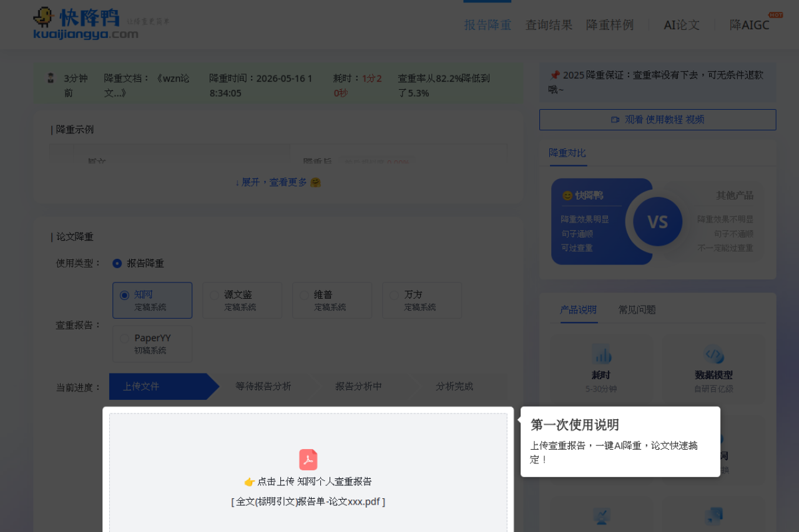This screenshot has width=799, height=532.
Task: Click the 降重时间 2026-05-16 text
Action: click(261, 85)
